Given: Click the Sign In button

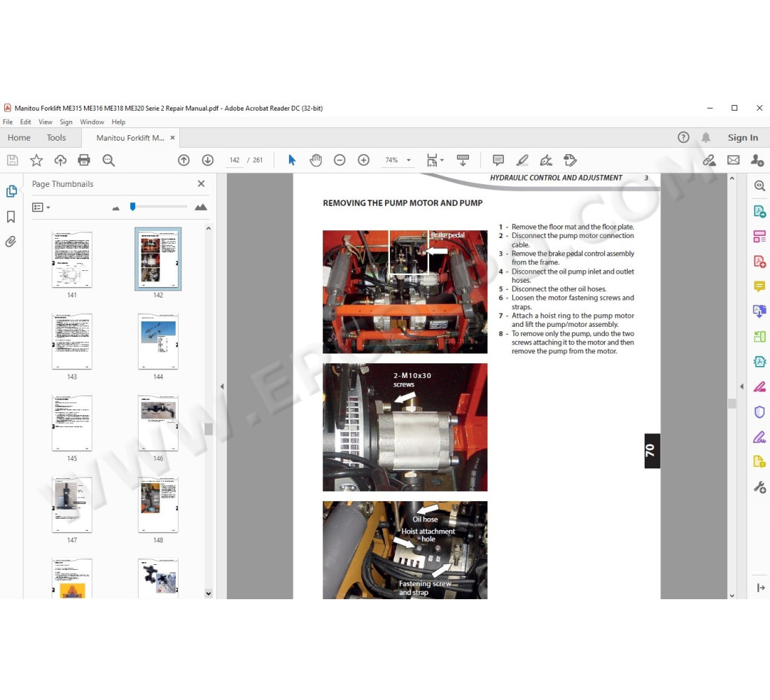Looking at the screenshot, I should 743,137.
